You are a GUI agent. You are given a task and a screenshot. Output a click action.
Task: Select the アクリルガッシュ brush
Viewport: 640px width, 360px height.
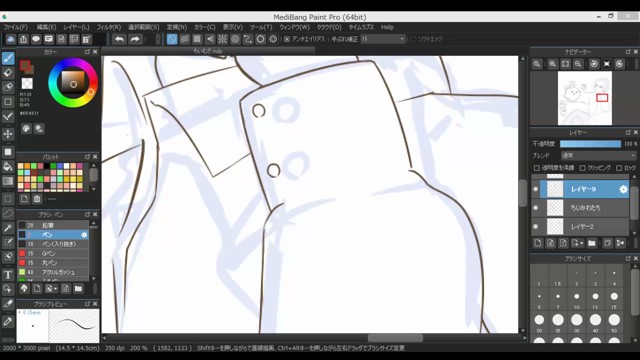click(53, 272)
